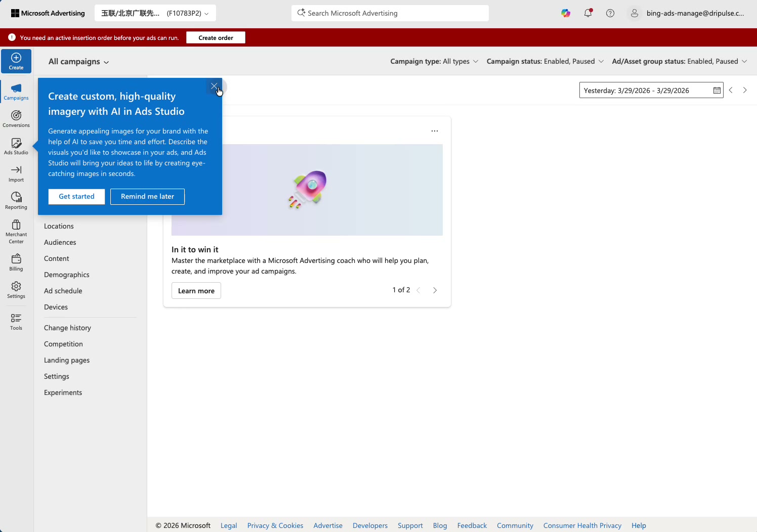Click the account profile avatar icon
Screen dimensions: 757x532
point(634,13)
